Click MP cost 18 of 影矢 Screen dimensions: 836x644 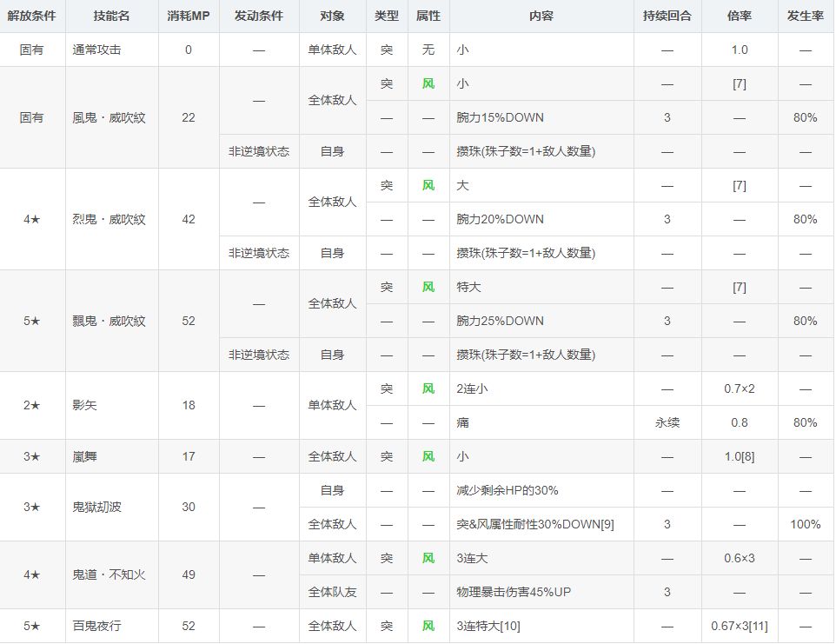point(189,405)
